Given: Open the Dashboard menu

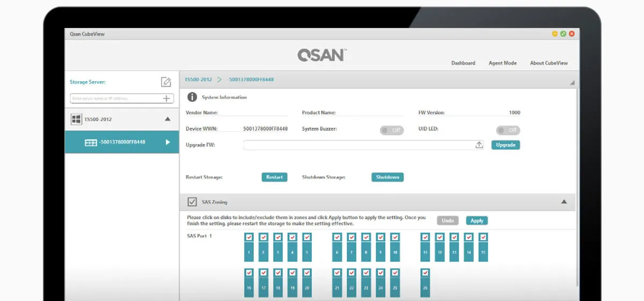Looking at the screenshot, I should (x=463, y=63).
